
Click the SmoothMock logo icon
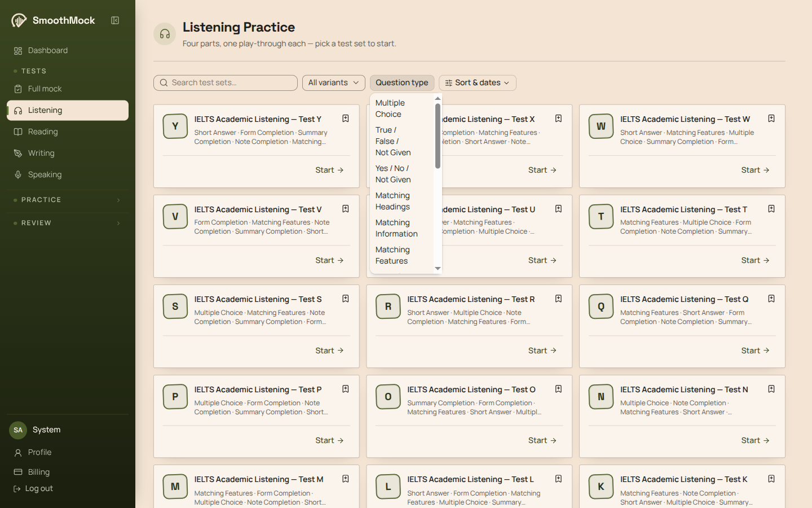click(x=19, y=20)
